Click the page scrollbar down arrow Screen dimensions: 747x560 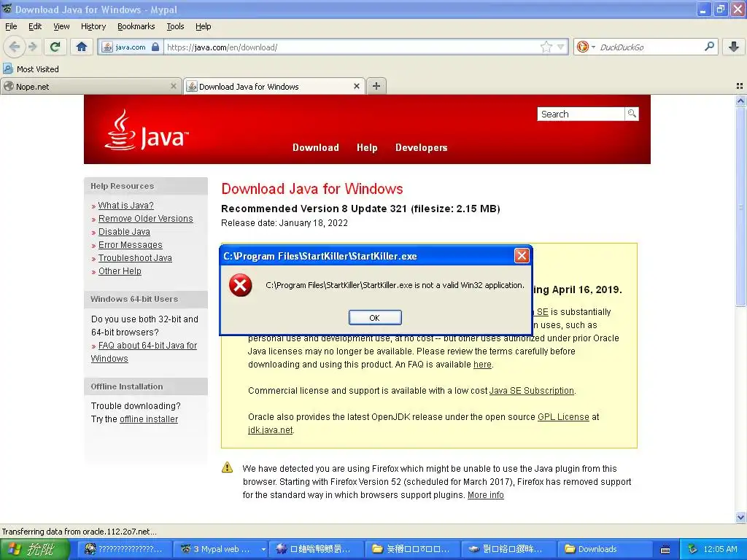click(740, 517)
